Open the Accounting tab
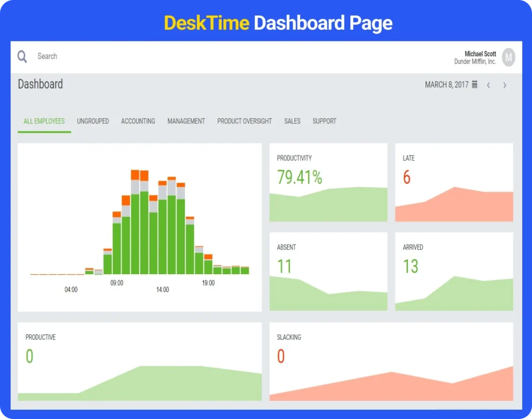The image size is (532, 419). [x=138, y=121]
